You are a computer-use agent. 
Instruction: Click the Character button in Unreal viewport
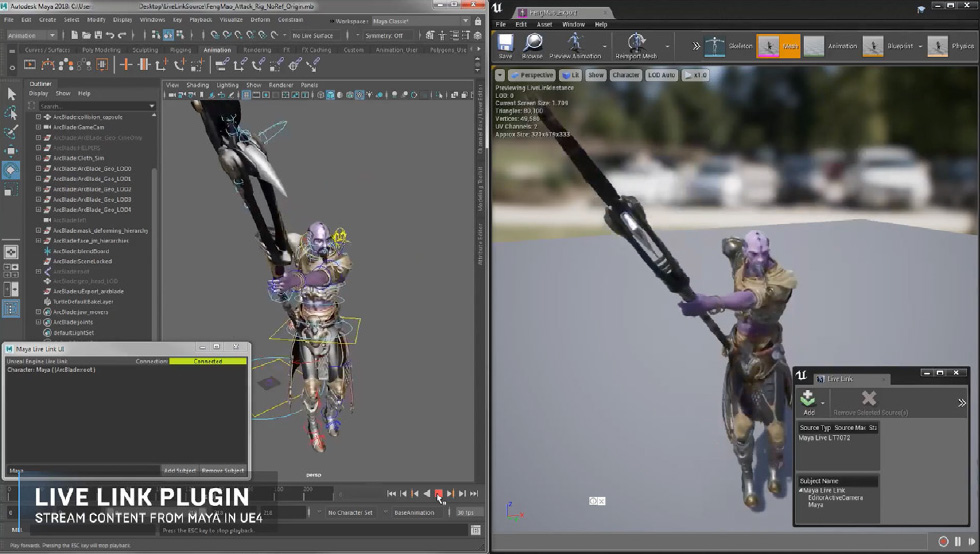tap(626, 75)
